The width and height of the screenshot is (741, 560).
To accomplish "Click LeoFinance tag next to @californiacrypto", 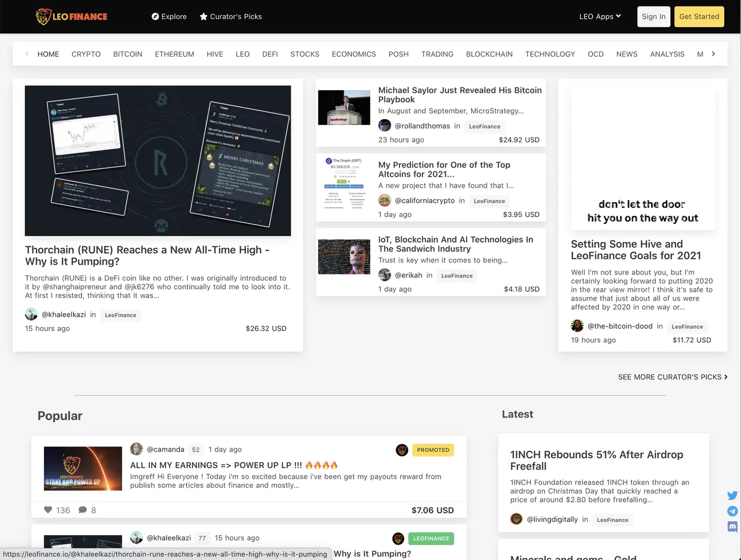I will pos(489,201).
